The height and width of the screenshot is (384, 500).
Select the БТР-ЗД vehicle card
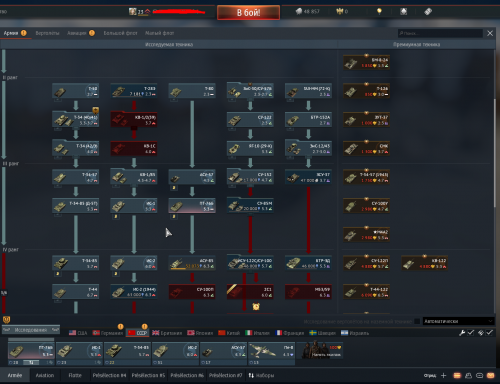[308, 263]
